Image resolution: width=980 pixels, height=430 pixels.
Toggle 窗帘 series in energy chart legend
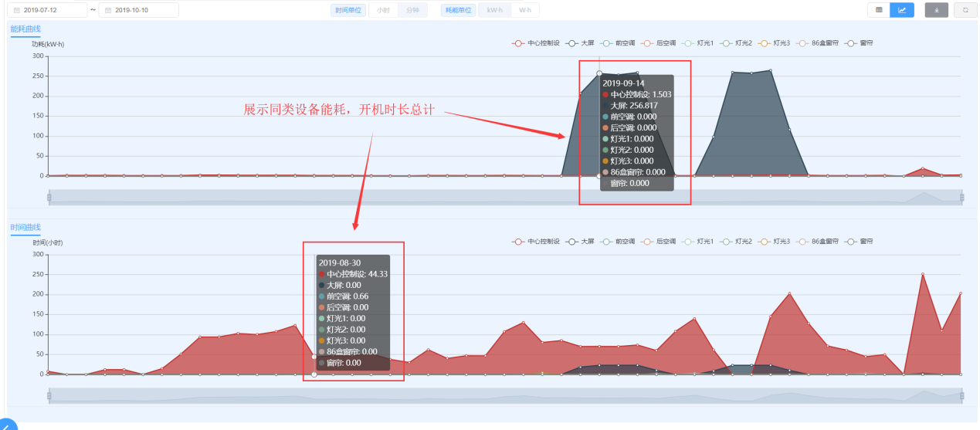coord(859,43)
